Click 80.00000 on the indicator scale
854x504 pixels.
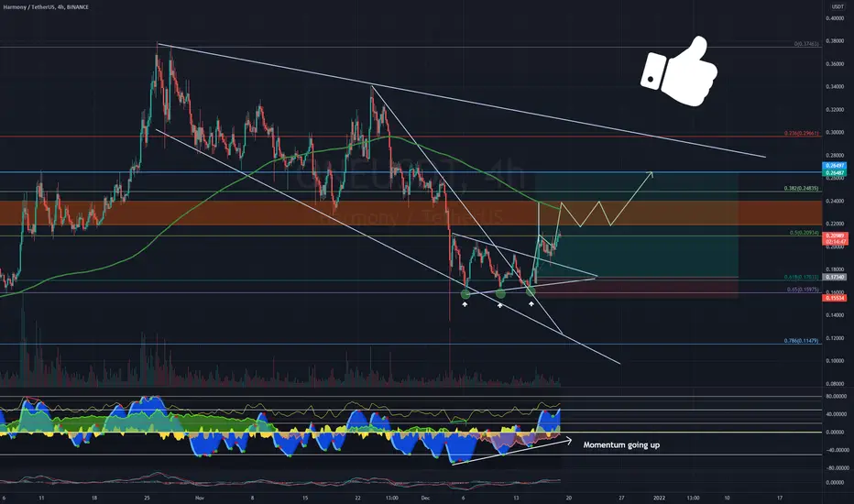pyautogui.click(x=835, y=396)
